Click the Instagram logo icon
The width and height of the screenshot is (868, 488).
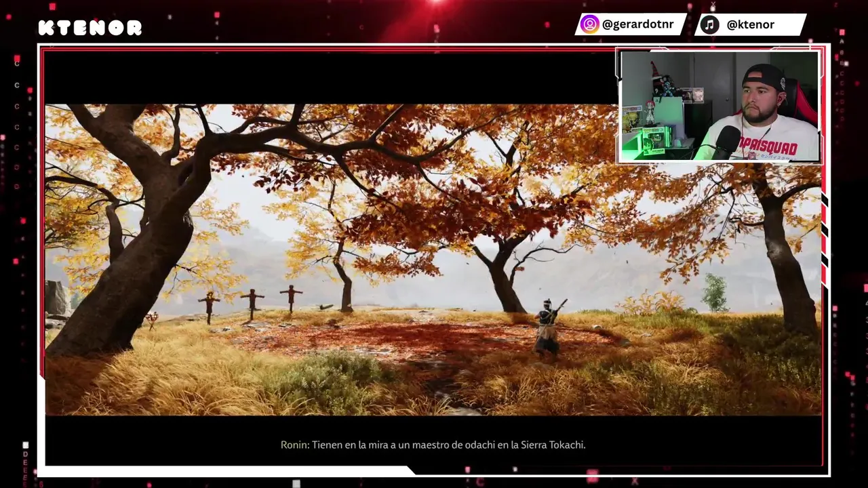point(590,24)
